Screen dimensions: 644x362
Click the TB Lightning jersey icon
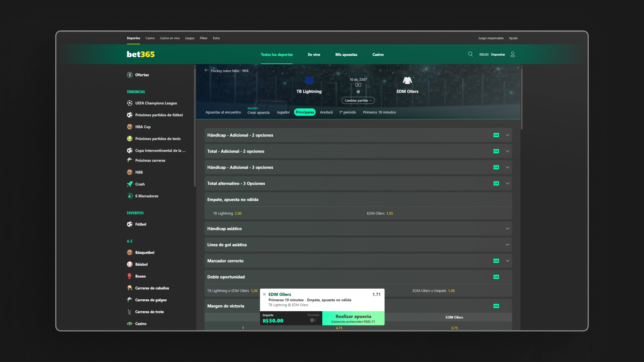[309, 80]
